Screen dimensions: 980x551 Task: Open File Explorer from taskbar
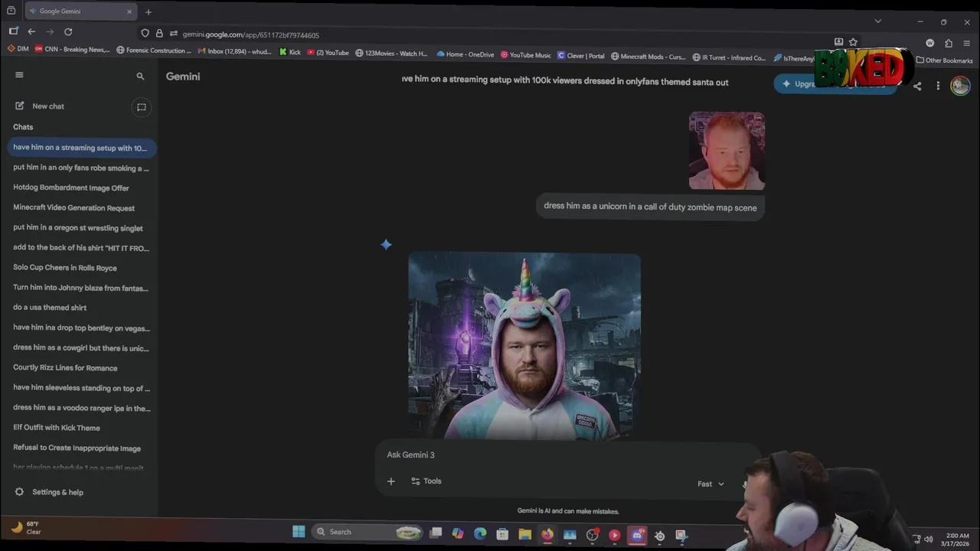[x=524, y=535]
